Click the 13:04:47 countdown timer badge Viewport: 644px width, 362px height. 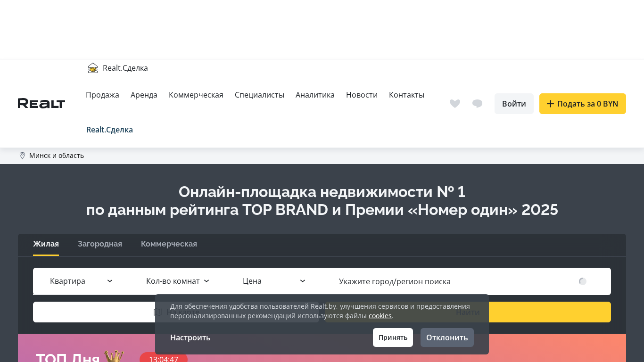click(164, 358)
